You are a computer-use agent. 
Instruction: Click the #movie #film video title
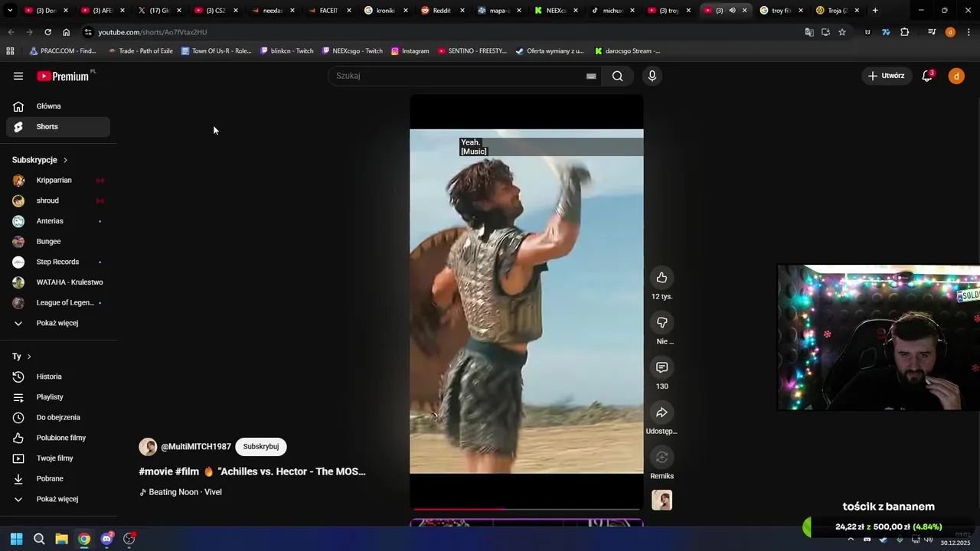(252, 471)
